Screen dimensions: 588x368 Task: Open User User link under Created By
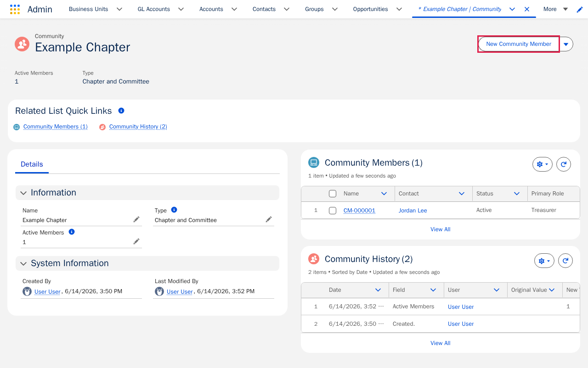[48, 292]
